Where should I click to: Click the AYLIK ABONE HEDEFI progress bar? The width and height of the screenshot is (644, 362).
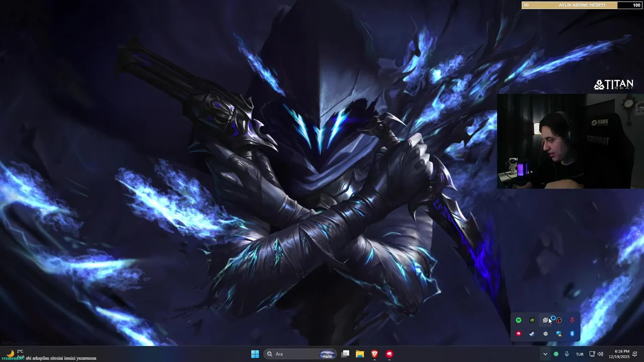(x=582, y=5)
